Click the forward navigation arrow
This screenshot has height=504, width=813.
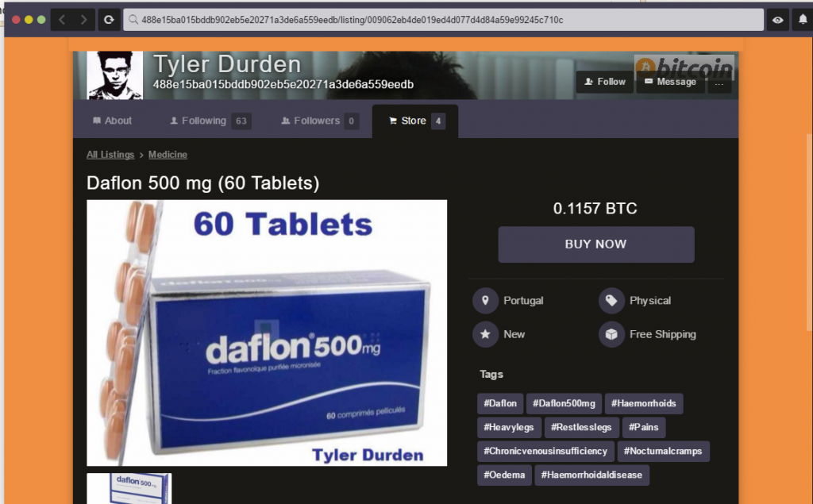[84, 20]
